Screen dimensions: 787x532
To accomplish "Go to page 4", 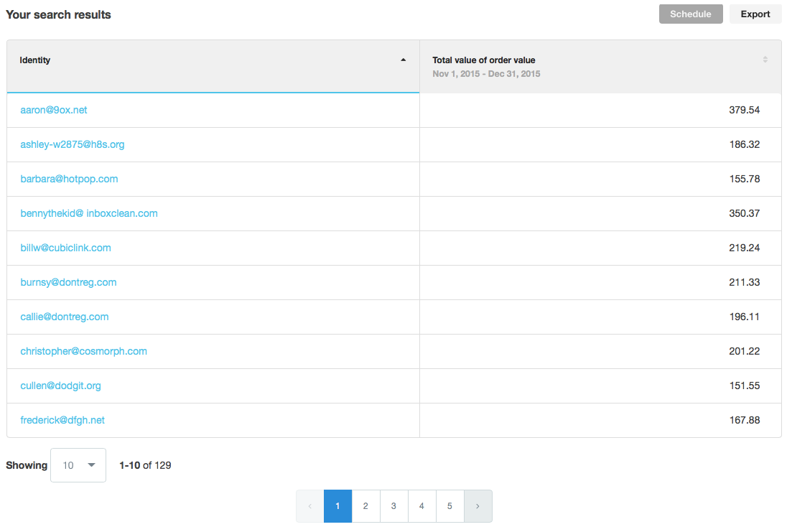I will [x=422, y=506].
